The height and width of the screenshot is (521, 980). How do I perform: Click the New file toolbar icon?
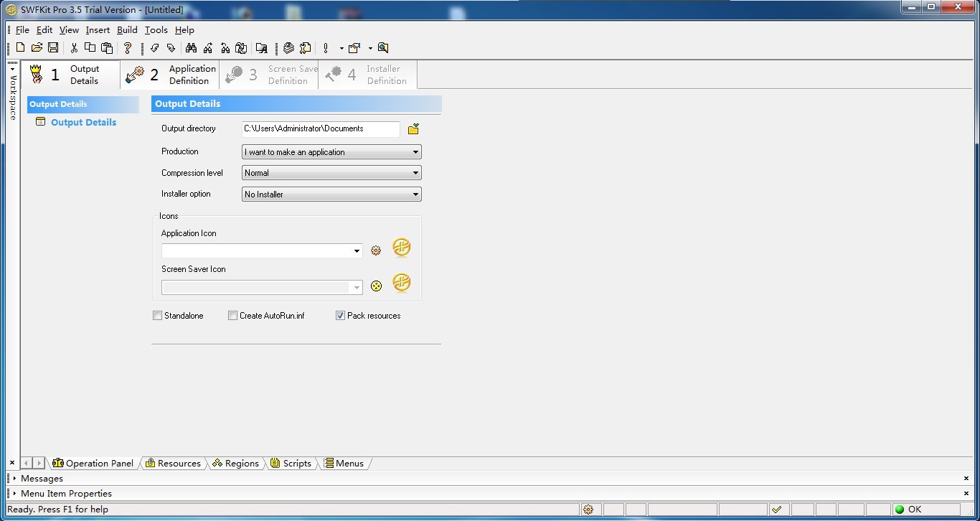[20, 48]
